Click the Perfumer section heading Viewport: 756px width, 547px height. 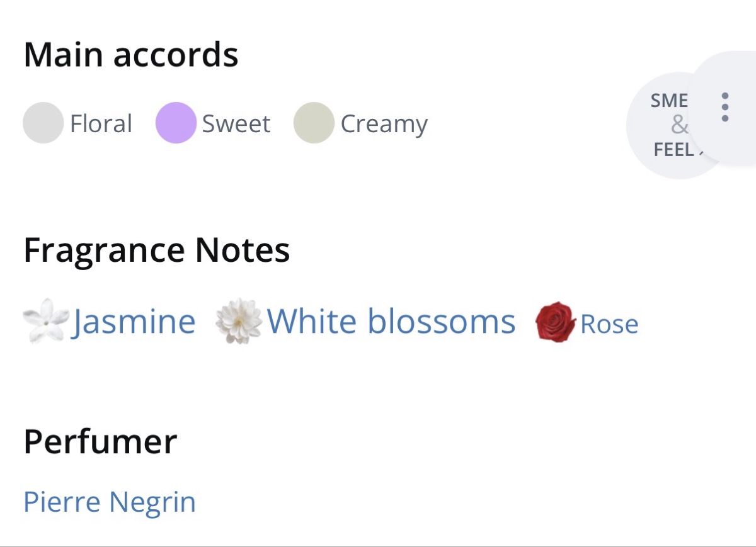coord(100,441)
